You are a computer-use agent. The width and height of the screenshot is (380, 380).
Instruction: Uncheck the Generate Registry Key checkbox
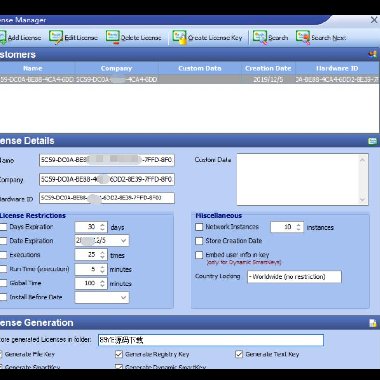coord(119,354)
